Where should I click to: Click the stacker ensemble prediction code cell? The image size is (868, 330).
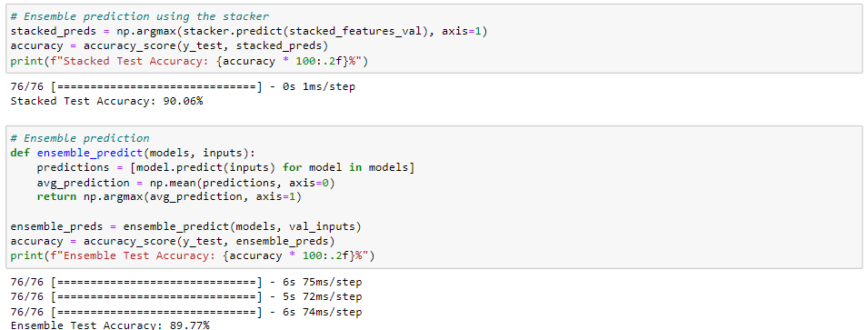(x=434, y=39)
